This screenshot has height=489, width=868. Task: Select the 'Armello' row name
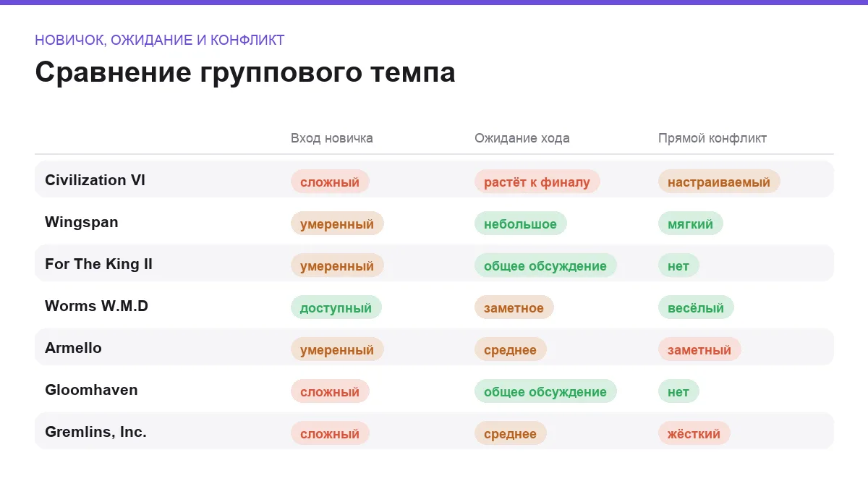73,348
